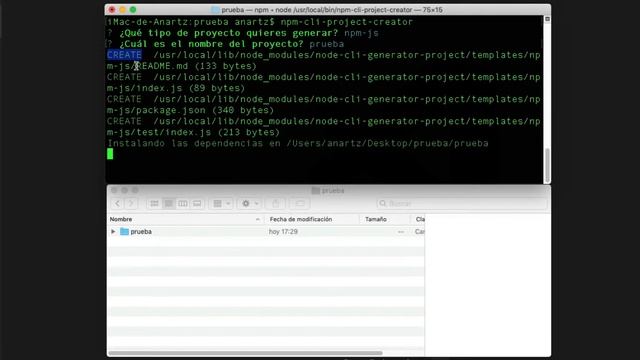
Task: Click the Terminal vertical scrollbar thumb
Action: pyautogui.click(x=547, y=165)
